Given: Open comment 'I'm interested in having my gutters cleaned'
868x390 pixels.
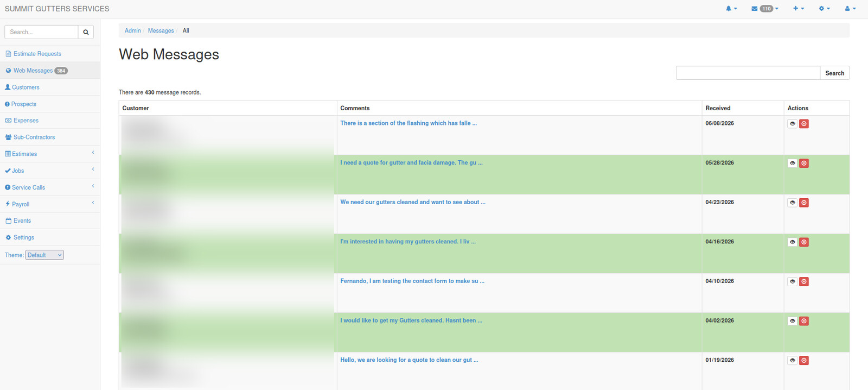Looking at the screenshot, I should [x=408, y=242].
